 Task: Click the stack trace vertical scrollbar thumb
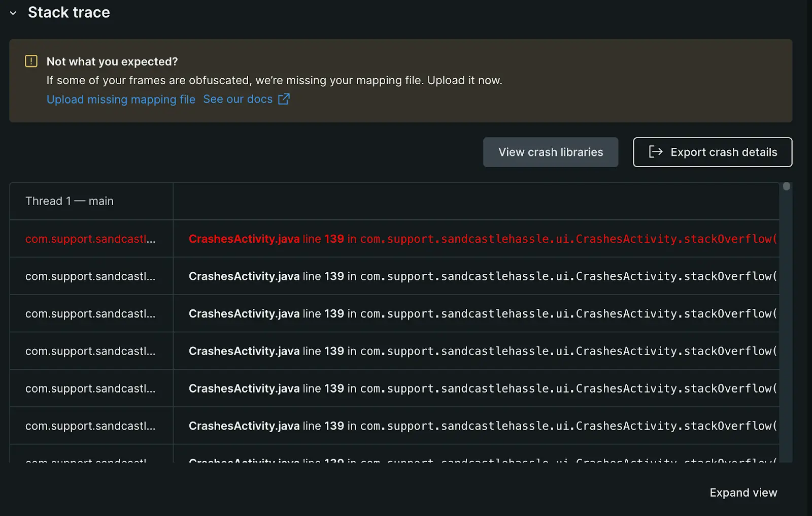click(x=786, y=186)
